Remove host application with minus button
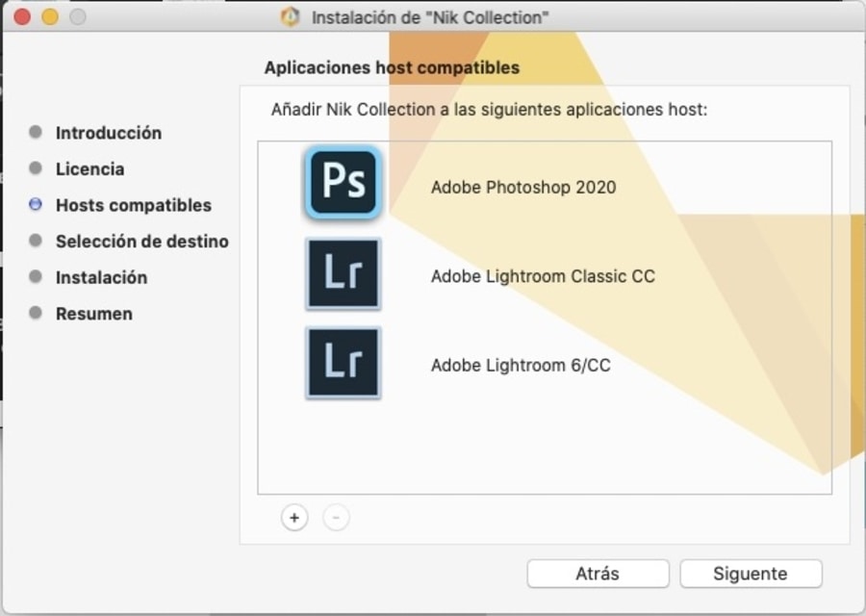The image size is (866, 616). click(336, 518)
